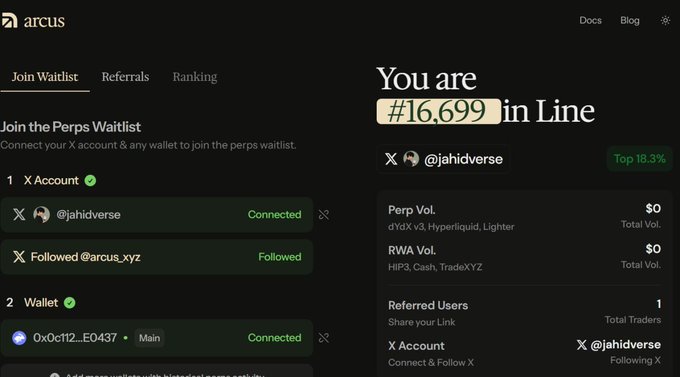Screen dimensions: 680x377
Task: Disconnect the wallet with the unlink icon
Action: [x=324, y=338]
